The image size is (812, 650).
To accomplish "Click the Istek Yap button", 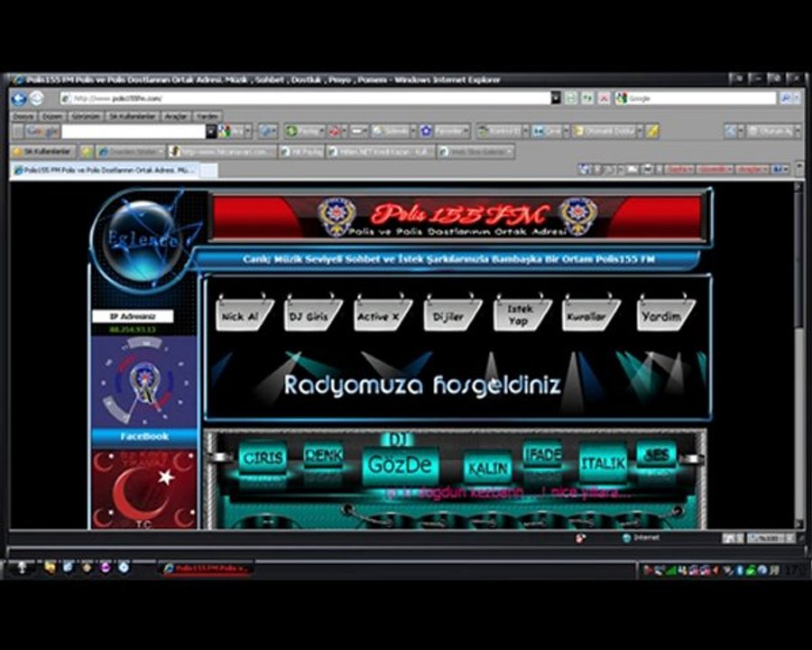I will click(x=522, y=313).
